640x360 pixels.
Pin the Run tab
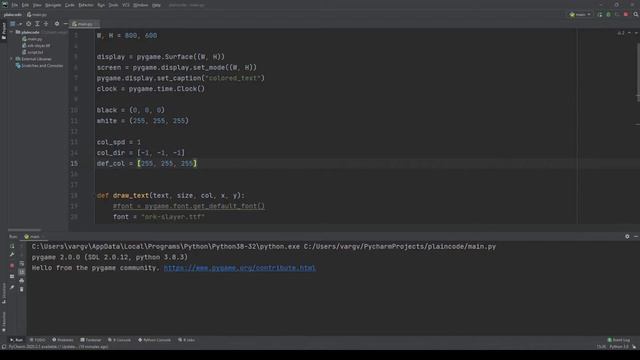point(12,287)
